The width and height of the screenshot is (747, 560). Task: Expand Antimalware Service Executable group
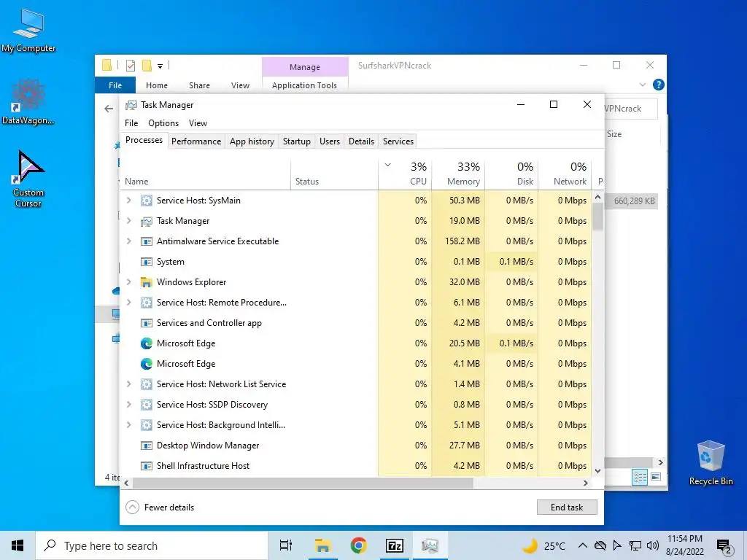128,241
